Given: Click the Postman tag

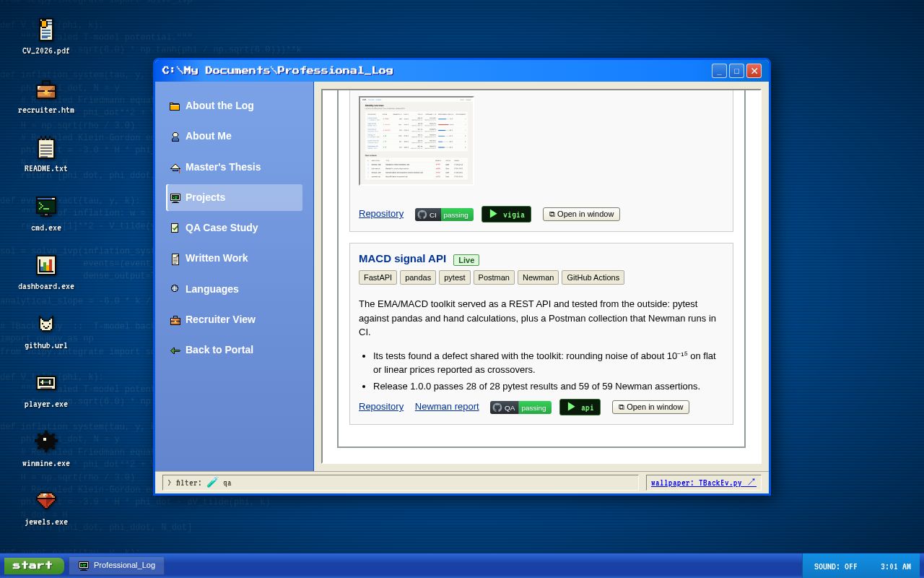Looking at the screenshot, I should [x=494, y=277].
